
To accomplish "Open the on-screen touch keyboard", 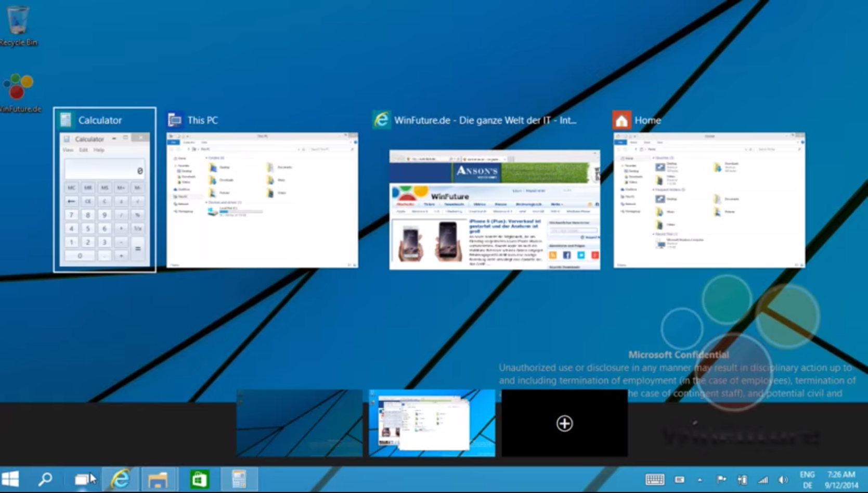I will click(x=655, y=479).
